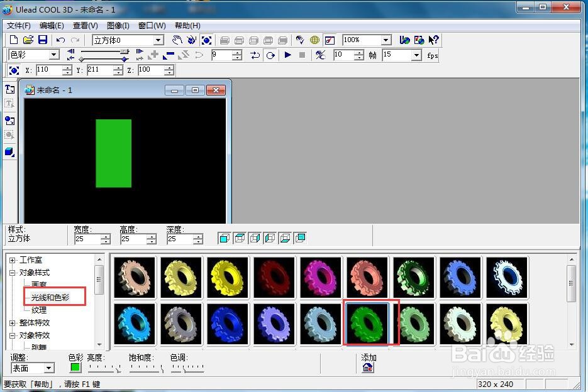This screenshot has width=588, height=392.
Task: Click the Insert Text tool in left toolbar
Action: point(10,89)
